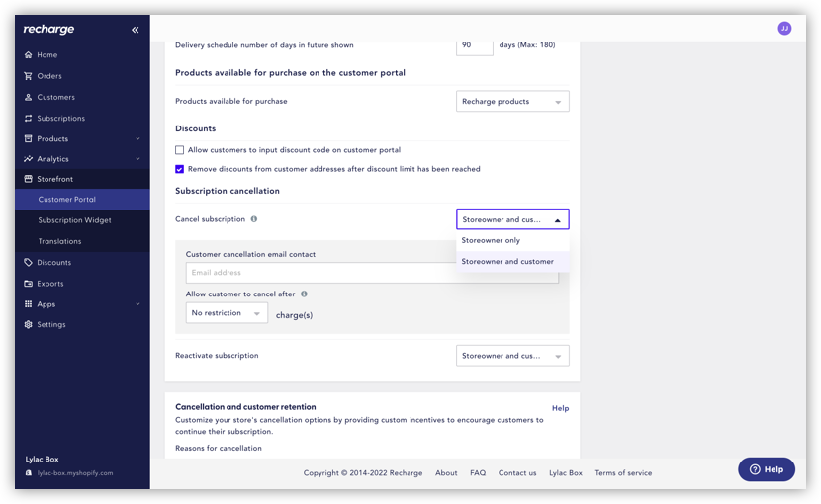Click the recharge logo
This screenshot has width=821, height=504.
(48, 30)
